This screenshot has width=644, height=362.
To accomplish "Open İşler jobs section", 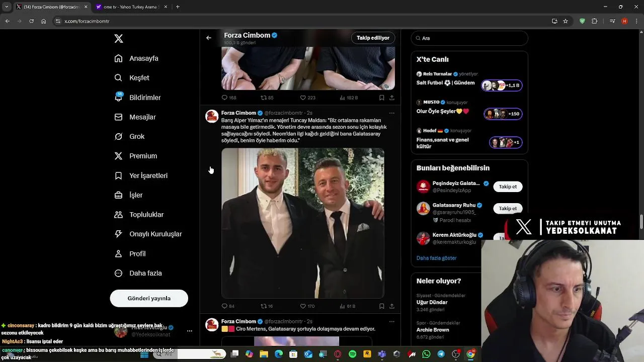I will tap(128, 195).
